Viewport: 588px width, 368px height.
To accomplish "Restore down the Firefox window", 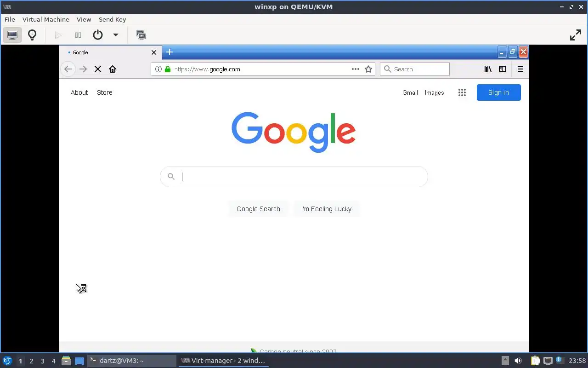I will (x=512, y=52).
